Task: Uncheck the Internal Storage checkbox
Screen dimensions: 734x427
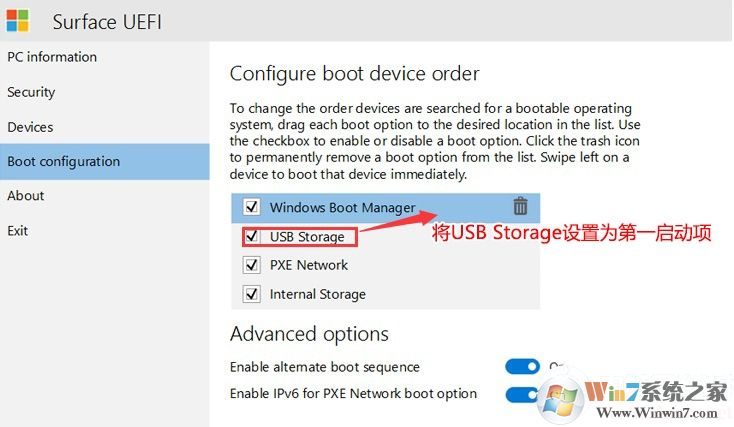Action: pyautogui.click(x=252, y=294)
